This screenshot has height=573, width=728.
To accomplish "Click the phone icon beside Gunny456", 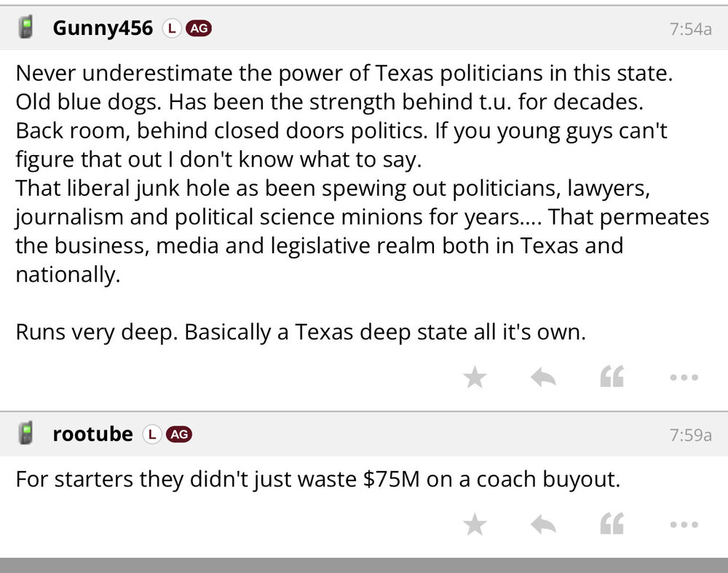I will [27, 28].
